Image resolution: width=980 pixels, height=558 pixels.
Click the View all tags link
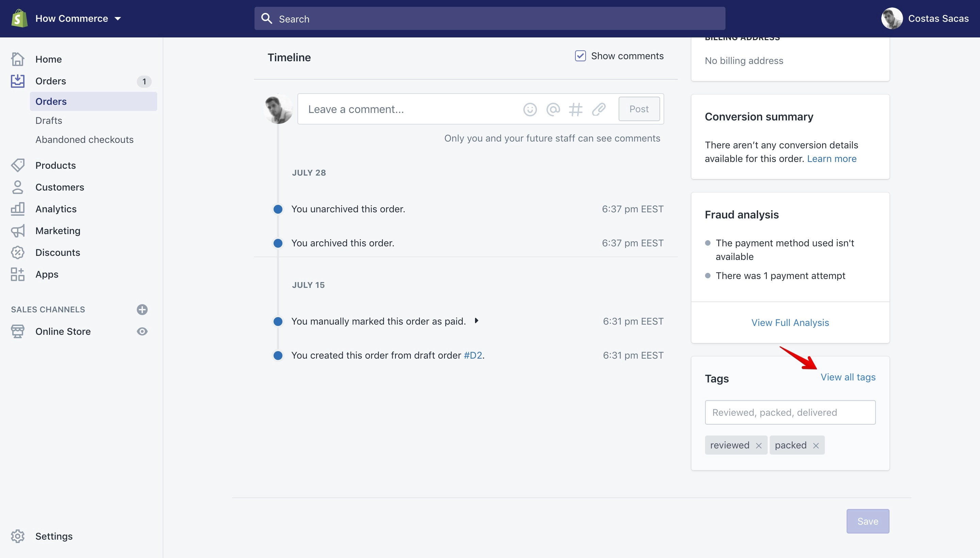point(848,377)
